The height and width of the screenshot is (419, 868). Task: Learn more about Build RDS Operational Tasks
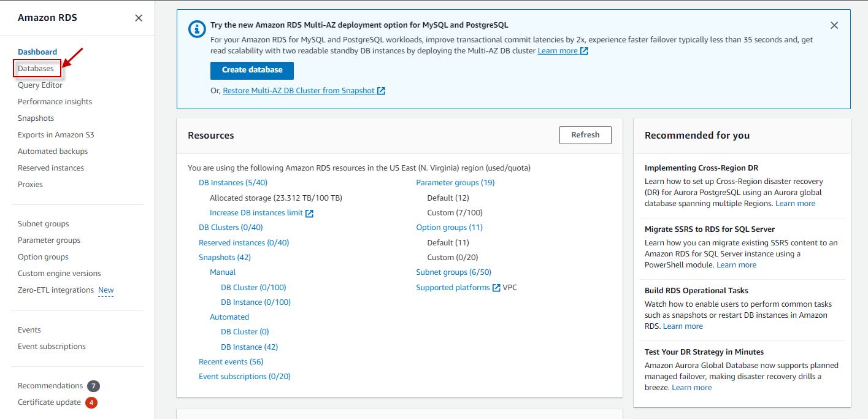(683, 326)
